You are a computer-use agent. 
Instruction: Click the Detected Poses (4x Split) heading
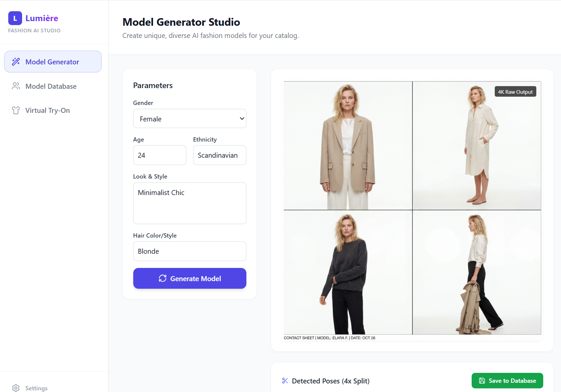point(330,381)
